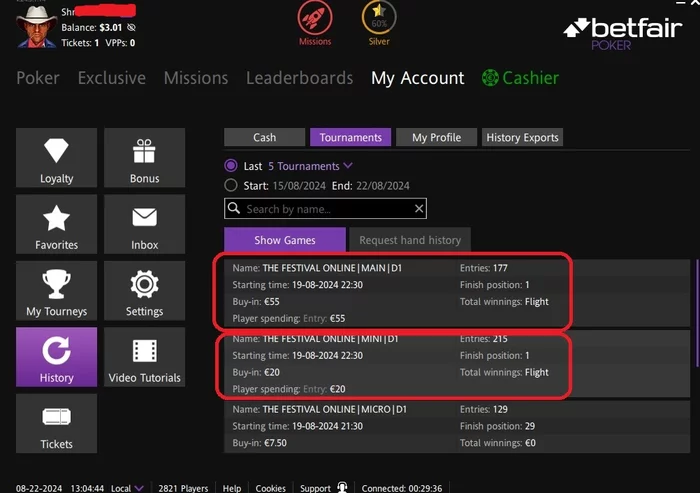This screenshot has height=493, width=700.
Task: Toggle the hide balance eye icon
Action: point(131,28)
